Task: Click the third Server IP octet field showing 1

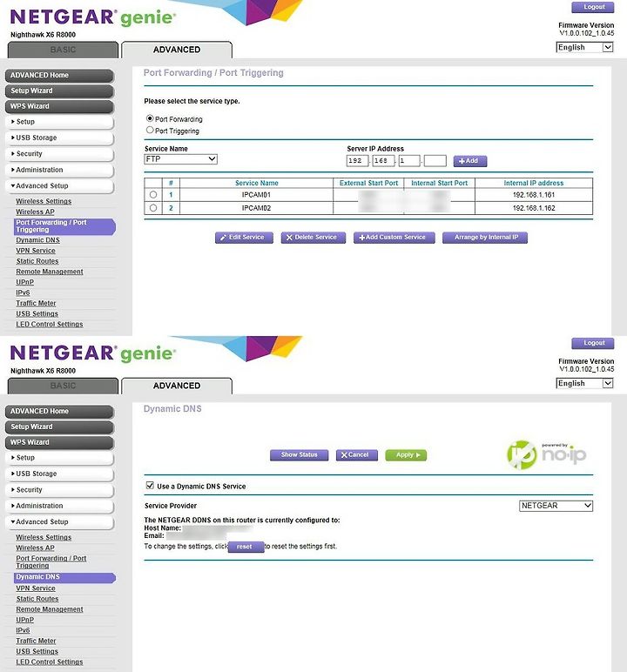Action: [409, 161]
